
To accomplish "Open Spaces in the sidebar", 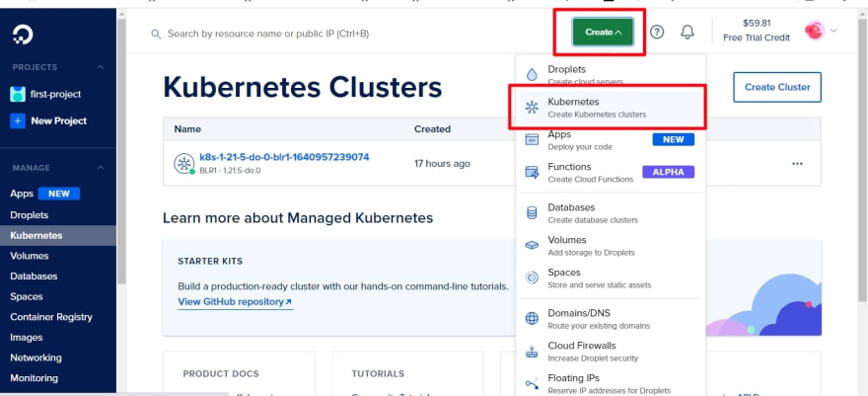I will (x=27, y=296).
